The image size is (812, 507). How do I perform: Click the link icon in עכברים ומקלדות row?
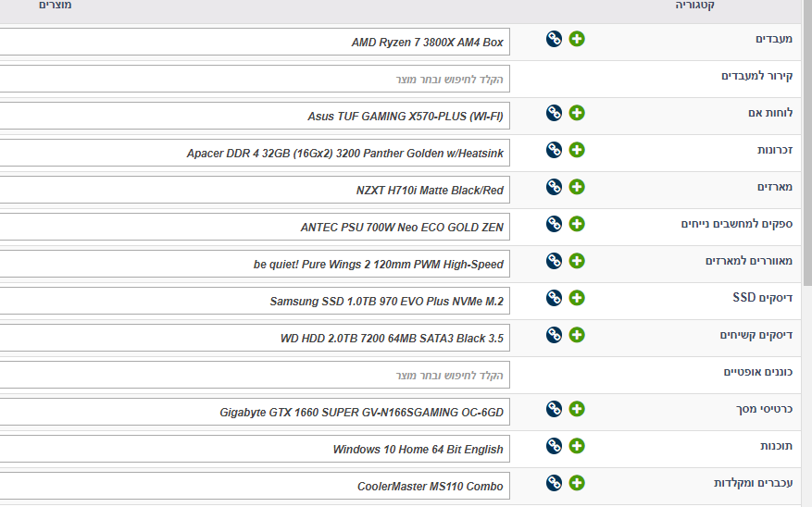click(554, 483)
